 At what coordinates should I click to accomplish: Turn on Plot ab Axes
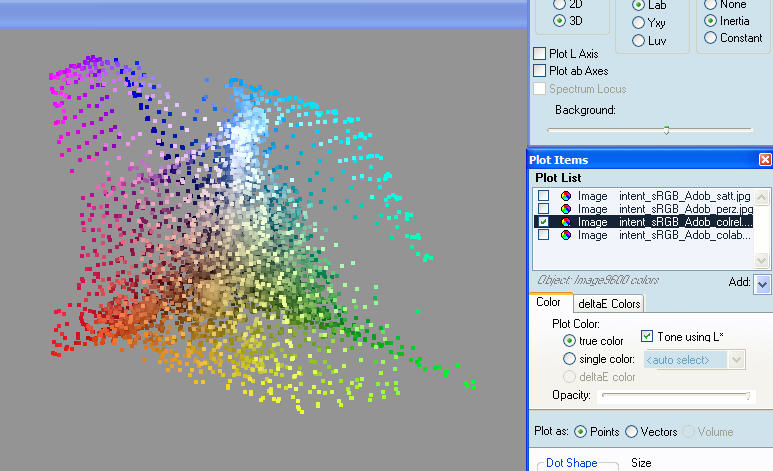[x=540, y=71]
